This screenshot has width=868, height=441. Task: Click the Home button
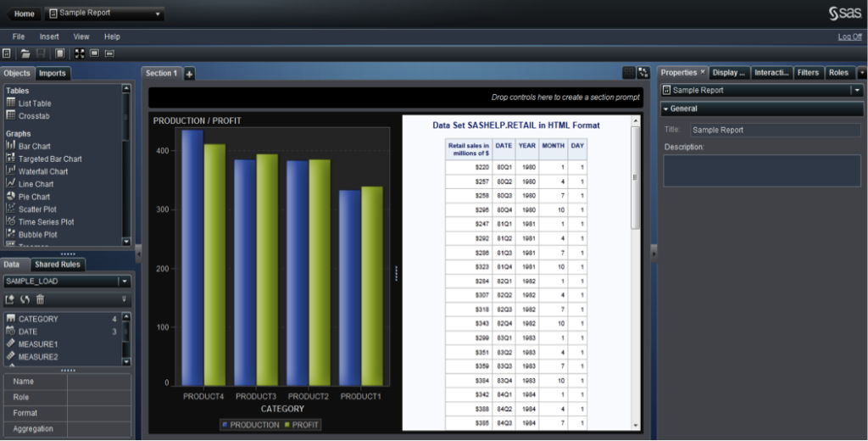(24, 14)
